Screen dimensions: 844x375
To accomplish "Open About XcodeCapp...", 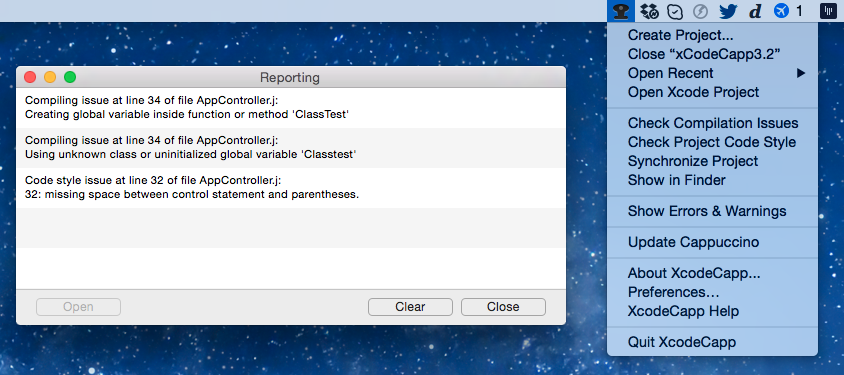I will point(712,274).
